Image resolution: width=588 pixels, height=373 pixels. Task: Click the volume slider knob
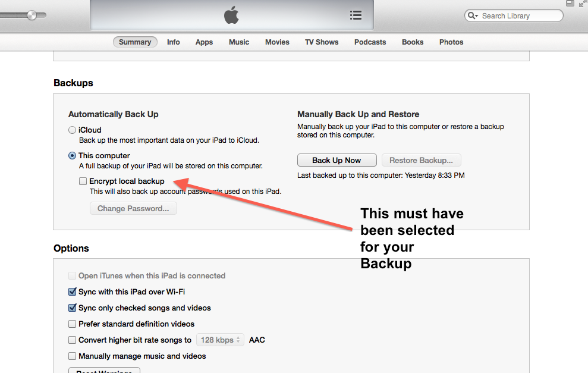click(32, 15)
